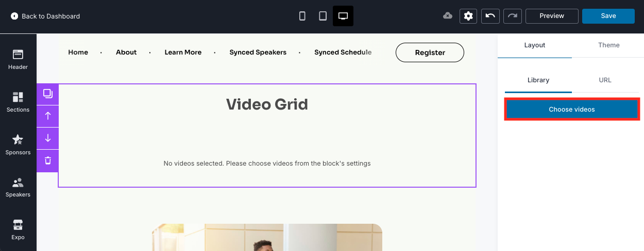Switch to mobile phone preview icon

coord(302,16)
